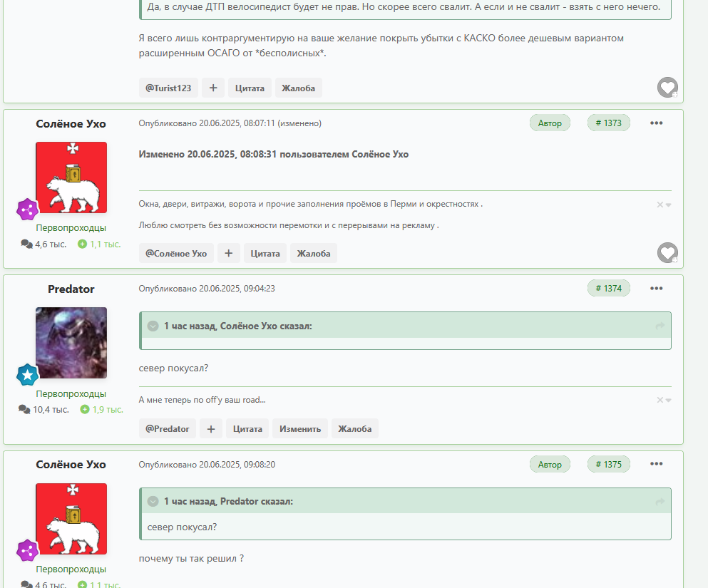Click Автор badge on post #1375

550,464
